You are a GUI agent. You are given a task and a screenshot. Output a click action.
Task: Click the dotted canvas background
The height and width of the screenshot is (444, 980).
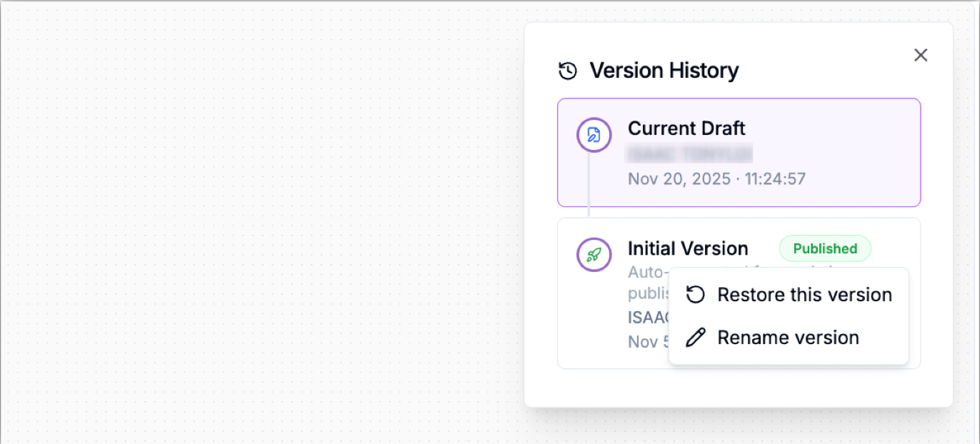228,228
